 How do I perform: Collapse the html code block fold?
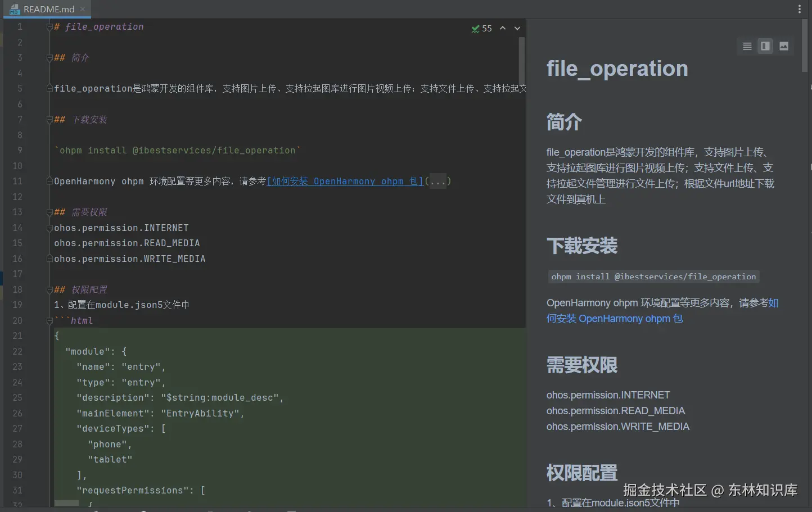[49, 321]
